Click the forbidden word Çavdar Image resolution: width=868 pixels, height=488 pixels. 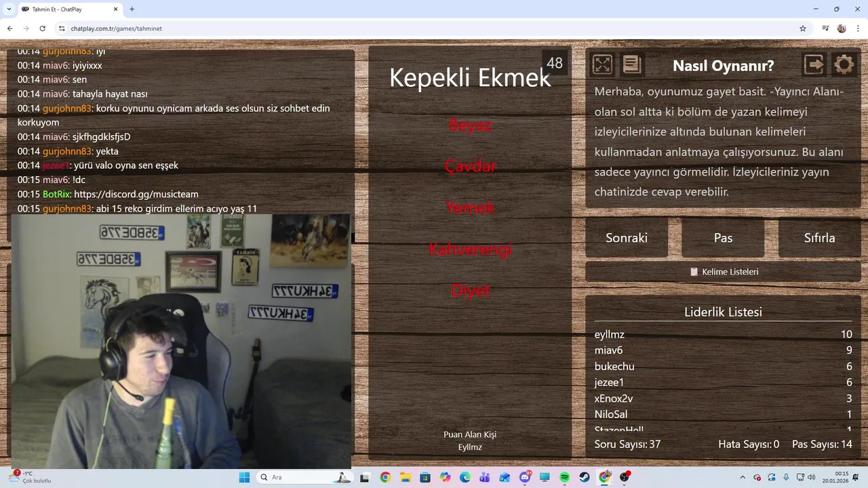(470, 166)
